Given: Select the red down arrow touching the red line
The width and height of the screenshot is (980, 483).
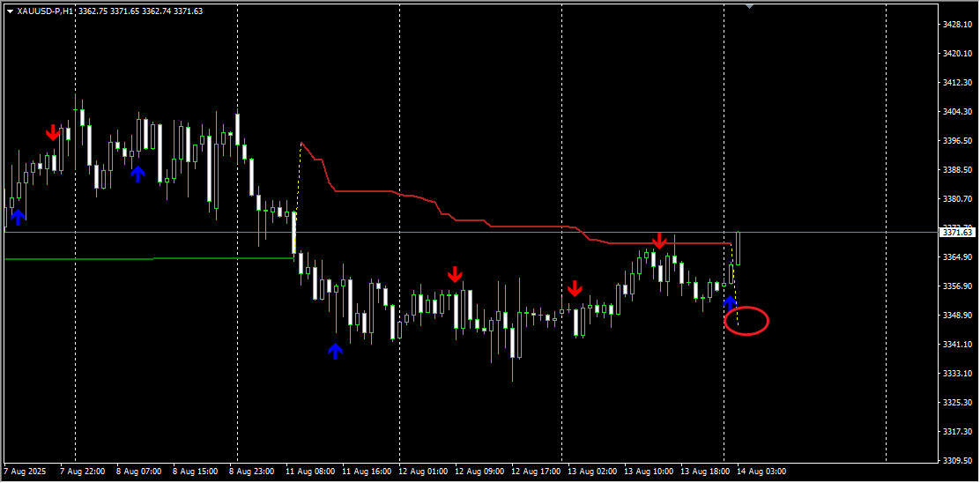Looking at the screenshot, I should [x=659, y=241].
